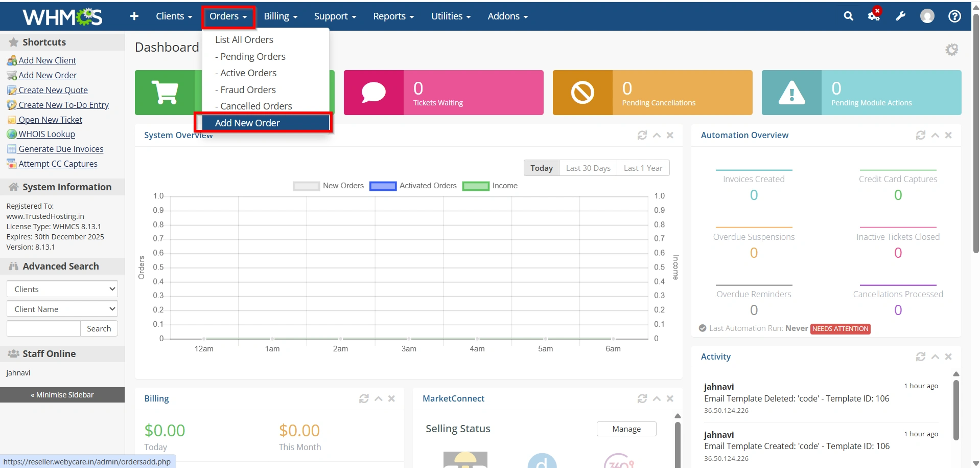Open system health gears icon with alert
The height and width of the screenshot is (468, 980).
(874, 15)
